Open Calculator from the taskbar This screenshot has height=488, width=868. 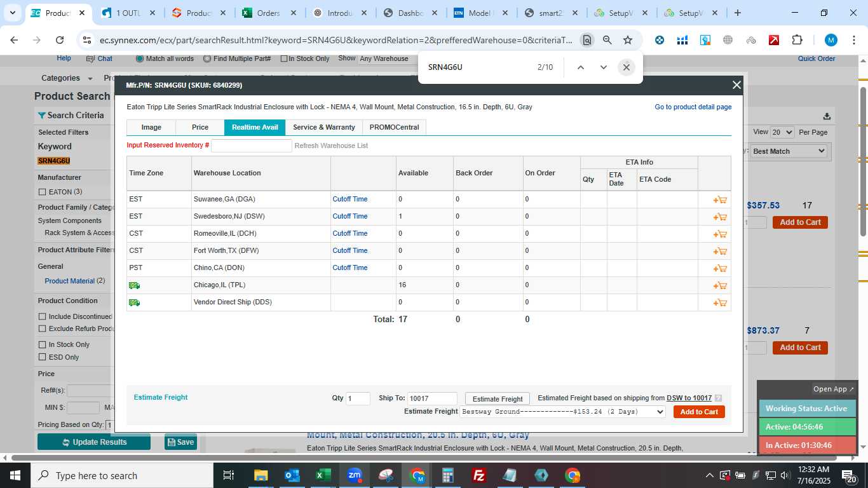pos(448,475)
